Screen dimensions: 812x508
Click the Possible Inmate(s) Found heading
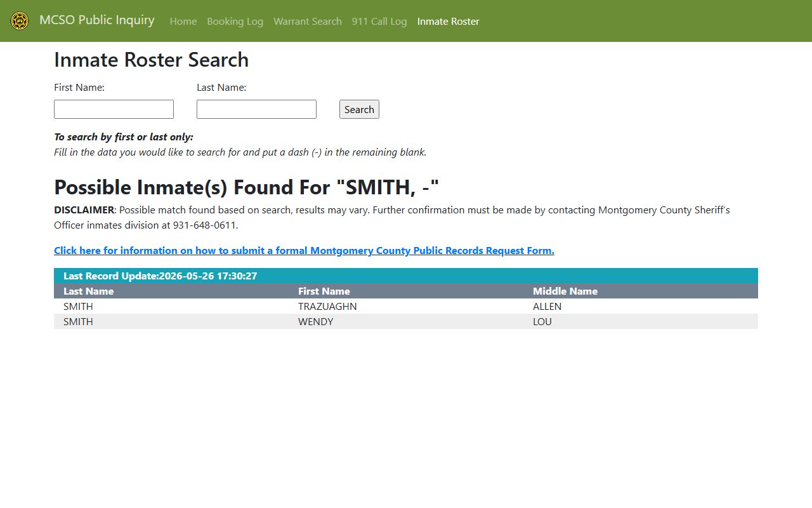click(x=247, y=187)
